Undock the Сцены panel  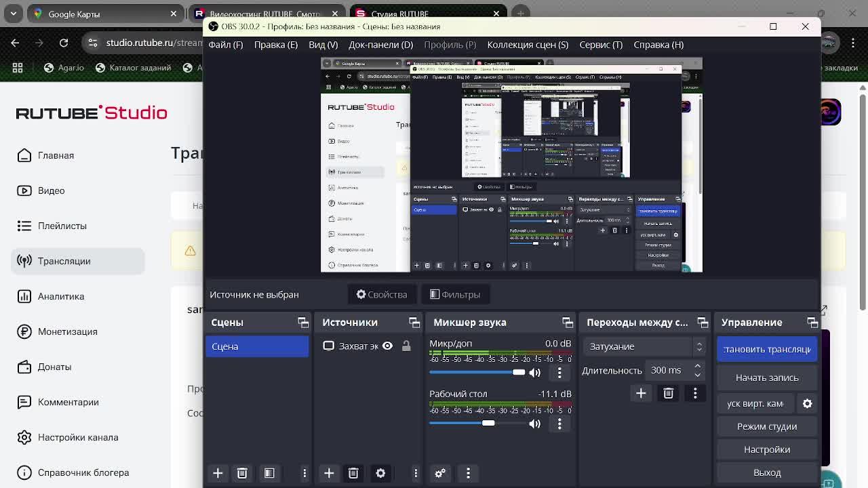tap(303, 323)
